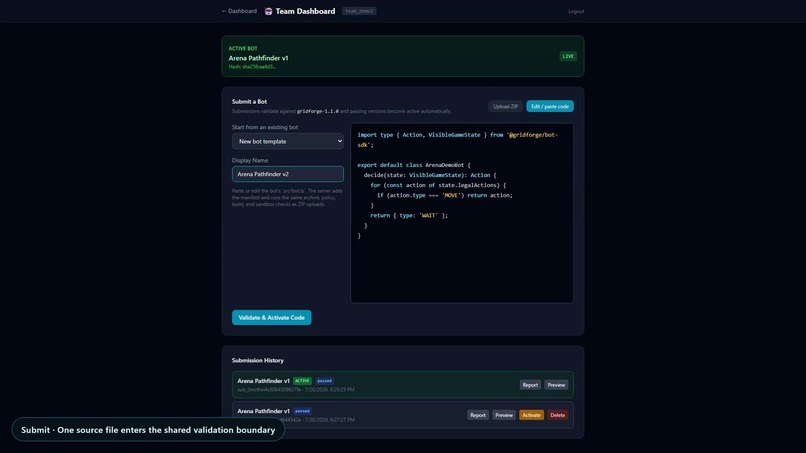Click the Arena Pathfinder v1 active bot title
The height and width of the screenshot is (453, 806).
click(259, 58)
